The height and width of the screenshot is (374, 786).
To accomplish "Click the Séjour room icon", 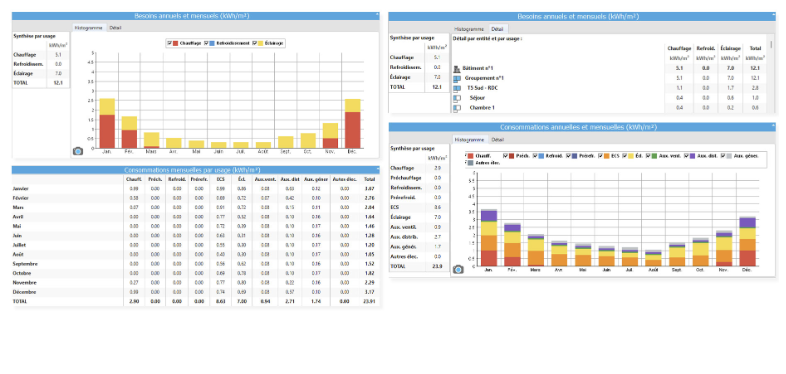I will (457, 98).
